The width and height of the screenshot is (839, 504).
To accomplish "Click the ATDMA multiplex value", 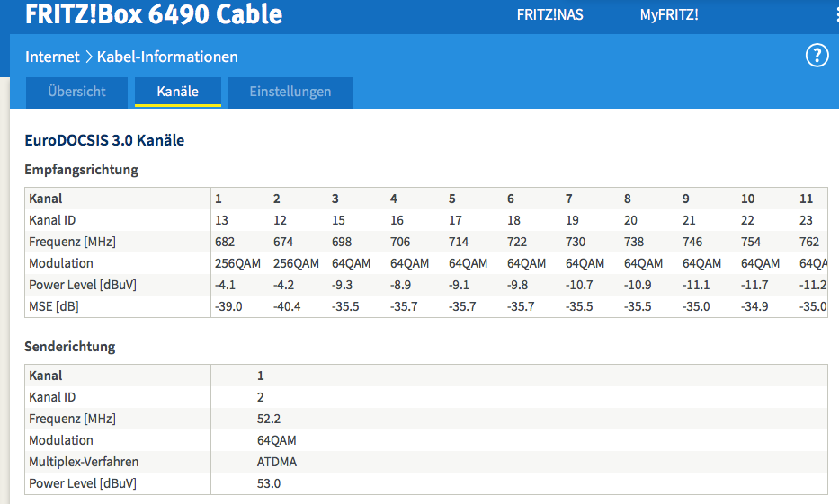I will click(276, 462).
